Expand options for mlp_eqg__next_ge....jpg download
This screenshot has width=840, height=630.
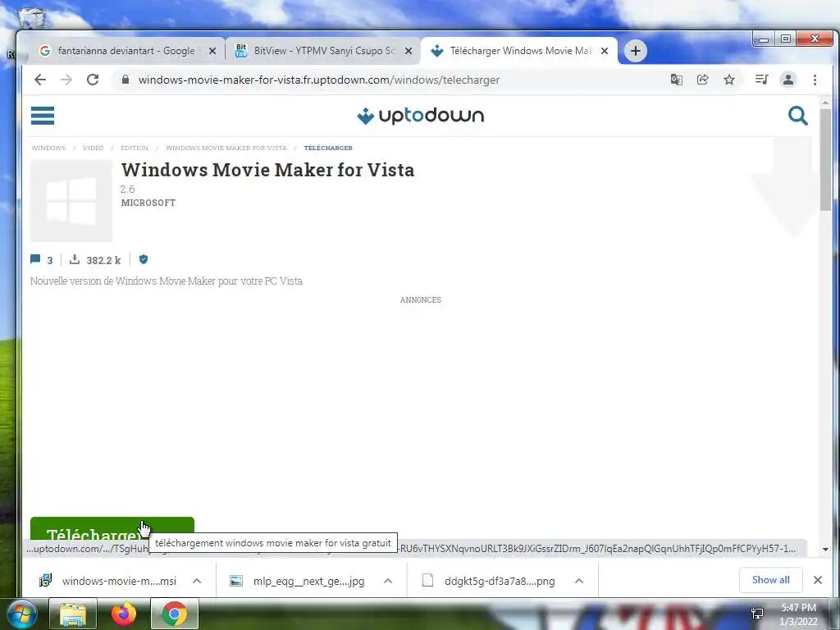click(388, 581)
